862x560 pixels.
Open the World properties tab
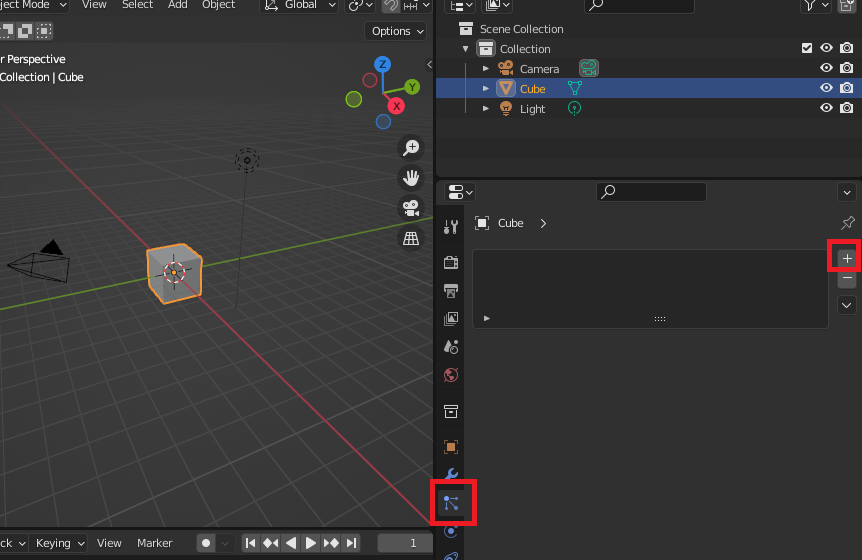[451, 375]
